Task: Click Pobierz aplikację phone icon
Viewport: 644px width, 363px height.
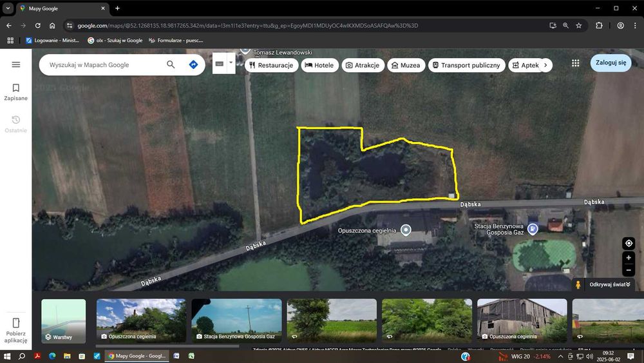Action: pos(16,323)
